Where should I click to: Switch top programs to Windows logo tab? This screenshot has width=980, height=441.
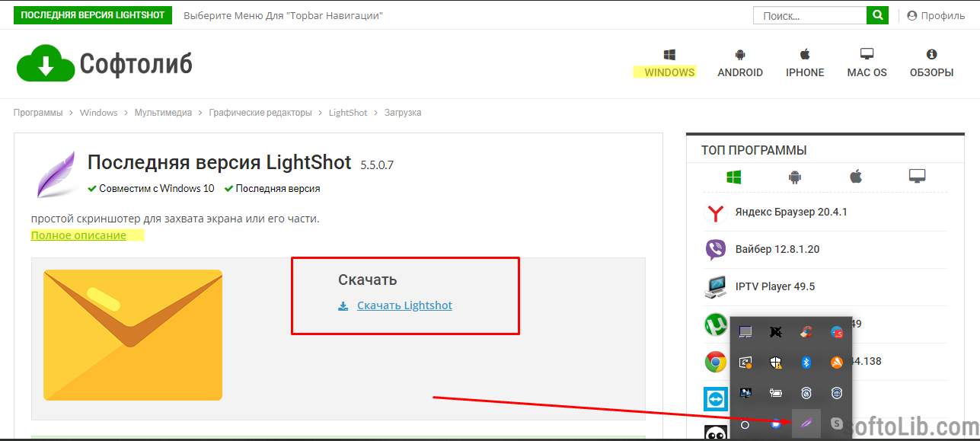(734, 177)
